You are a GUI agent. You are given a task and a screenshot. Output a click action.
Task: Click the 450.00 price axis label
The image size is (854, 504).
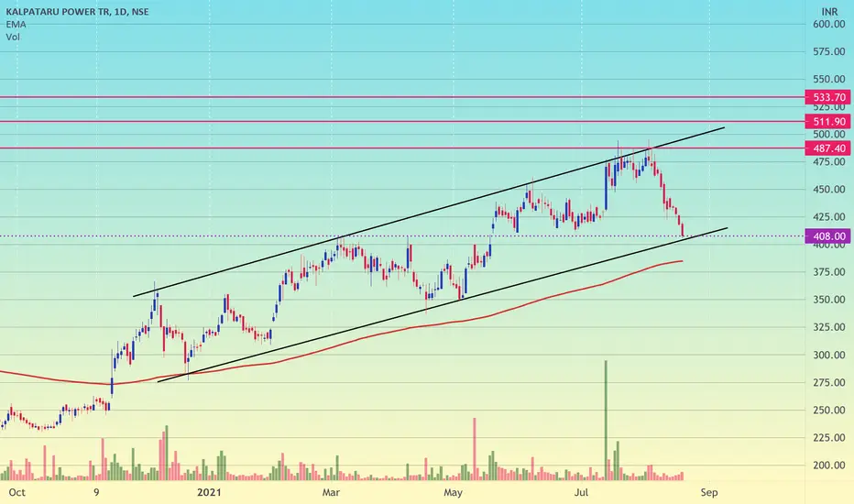(x=829, y=190)
